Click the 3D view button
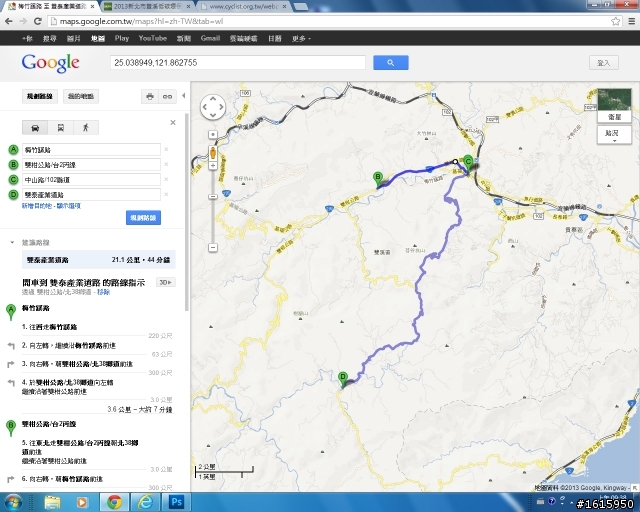 coord(165,283)
